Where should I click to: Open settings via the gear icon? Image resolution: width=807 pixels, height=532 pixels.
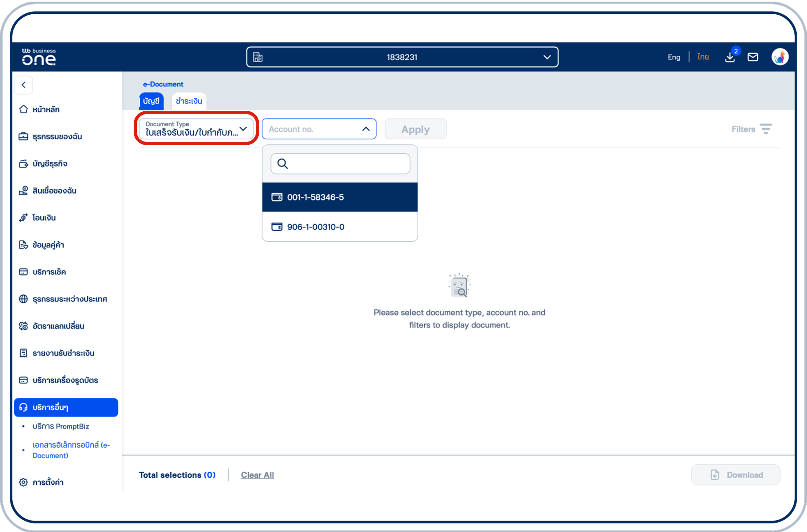pyautogui.click(x=23, y=482)
